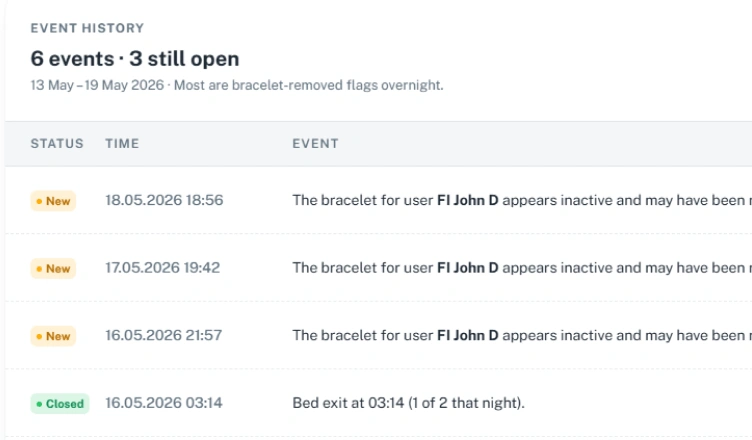Click FI John D name in third event

(468, 335)
